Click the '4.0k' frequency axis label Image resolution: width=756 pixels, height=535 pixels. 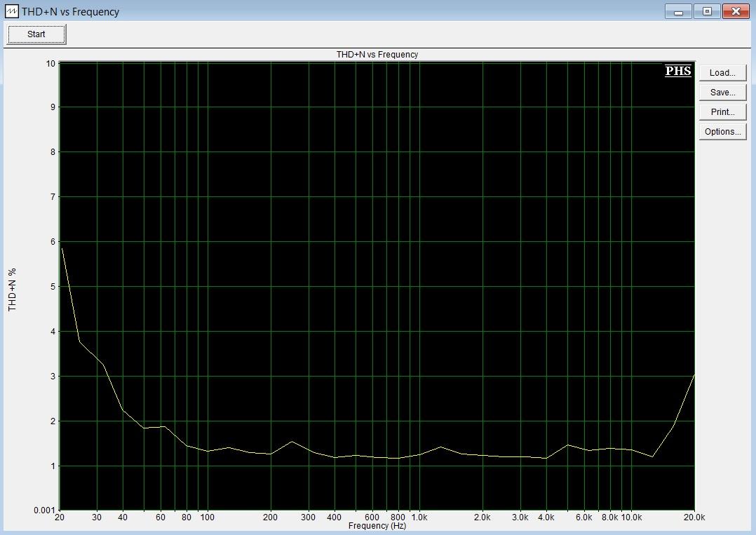[x=546, y=517]
